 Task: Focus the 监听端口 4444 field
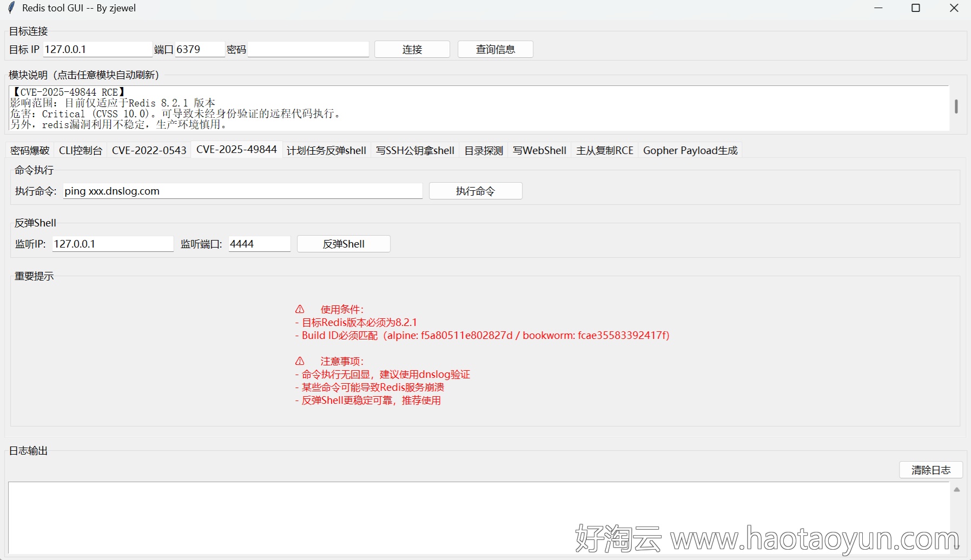259,244
